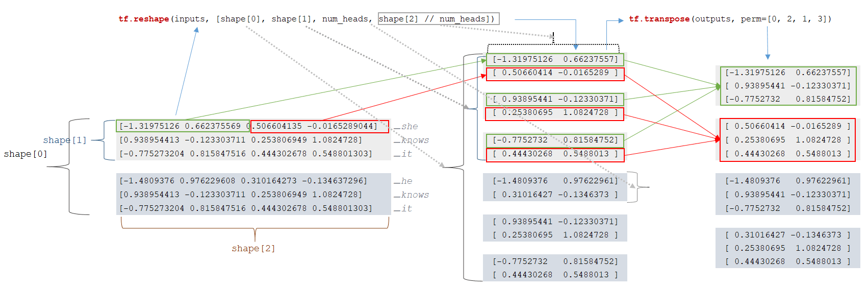Click the red 'tf.reshape' function name
868x287 pixels.
(144, 19)
